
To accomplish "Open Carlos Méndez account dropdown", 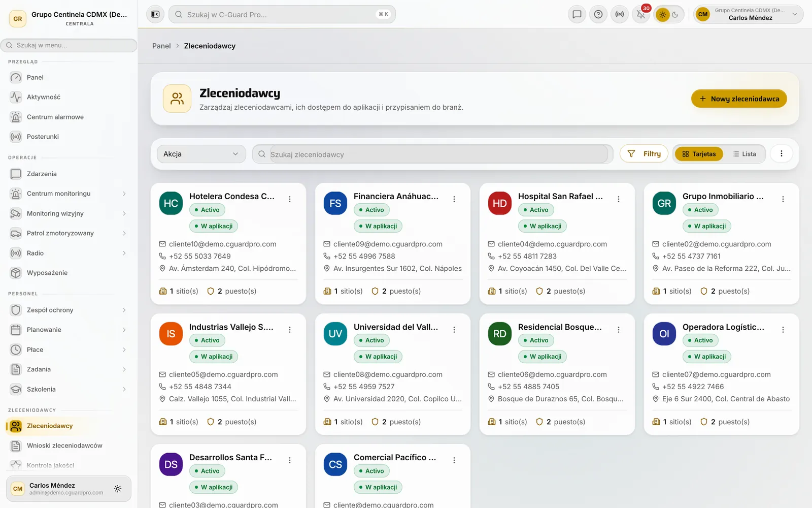I will click(749, 14).
